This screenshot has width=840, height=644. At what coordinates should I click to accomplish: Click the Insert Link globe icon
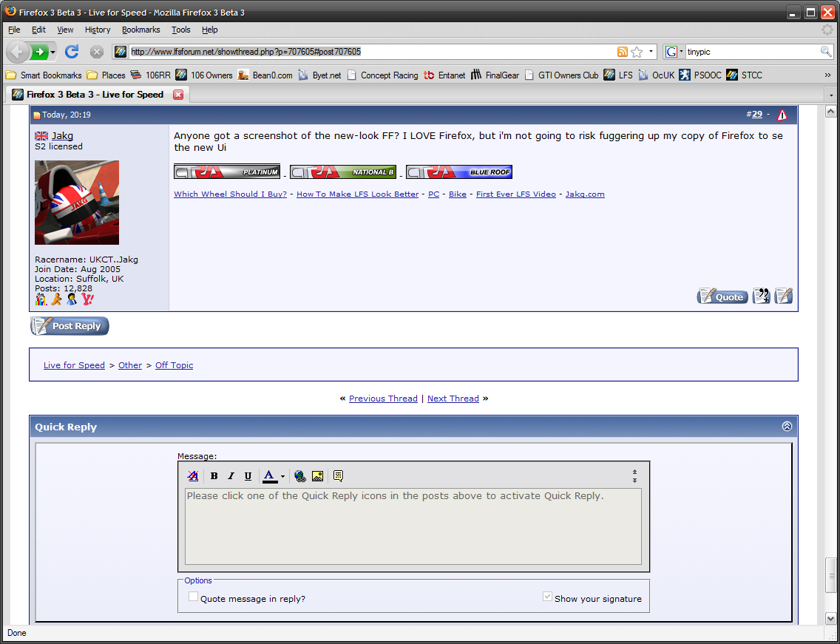click(300, 475)
